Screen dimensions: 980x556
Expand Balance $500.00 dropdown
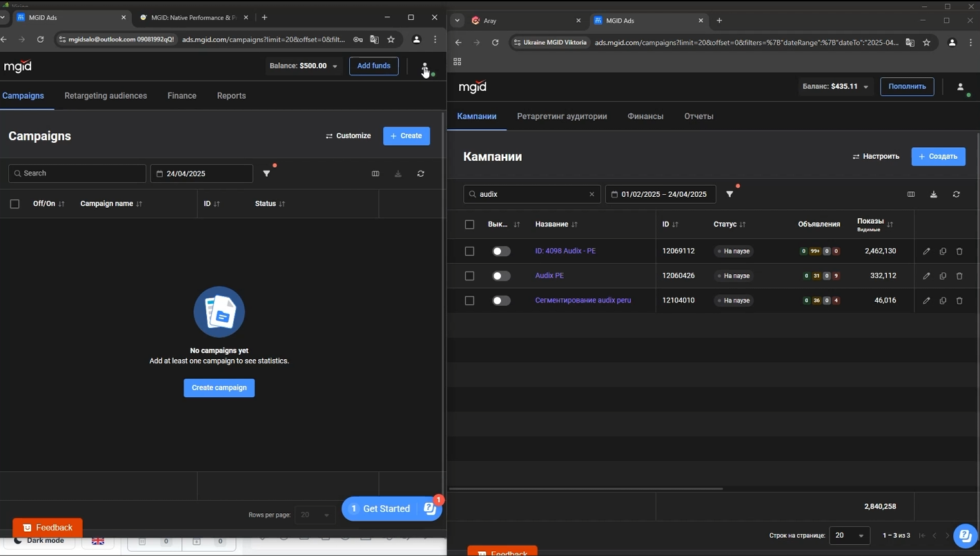(304, 66)
